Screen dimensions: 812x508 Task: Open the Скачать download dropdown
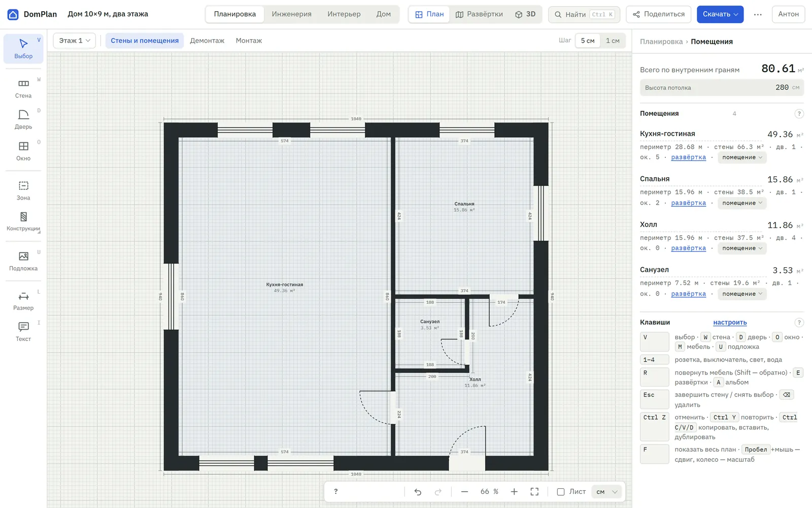pyautogui.click(x=720, y=14)
